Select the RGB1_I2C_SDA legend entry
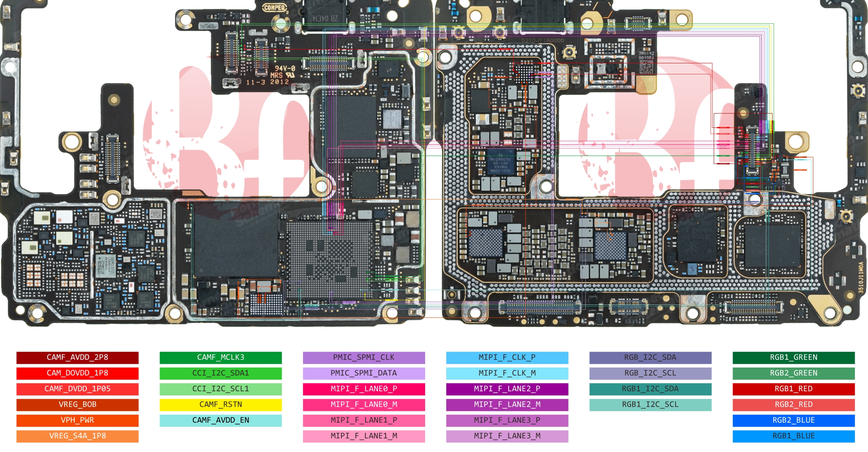 (651, 389)
